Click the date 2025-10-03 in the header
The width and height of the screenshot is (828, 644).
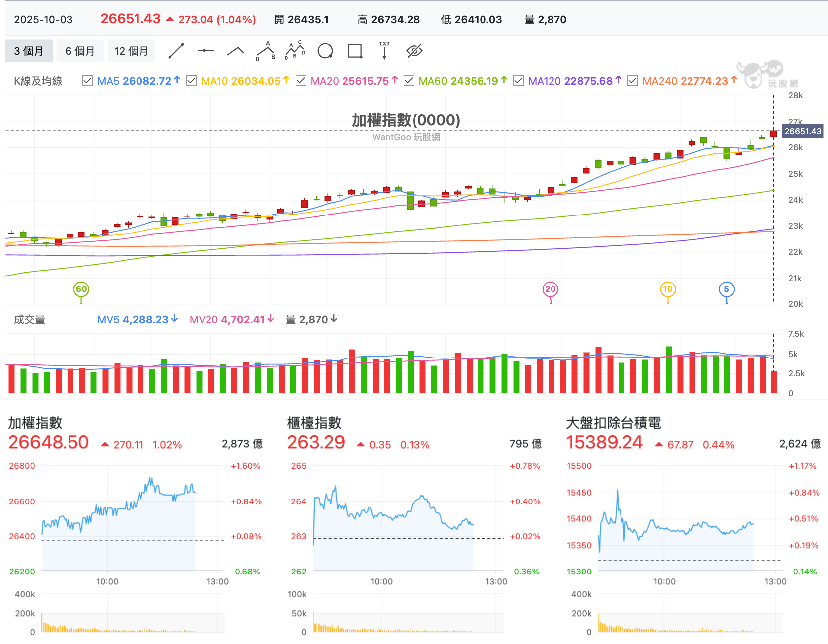43,20
